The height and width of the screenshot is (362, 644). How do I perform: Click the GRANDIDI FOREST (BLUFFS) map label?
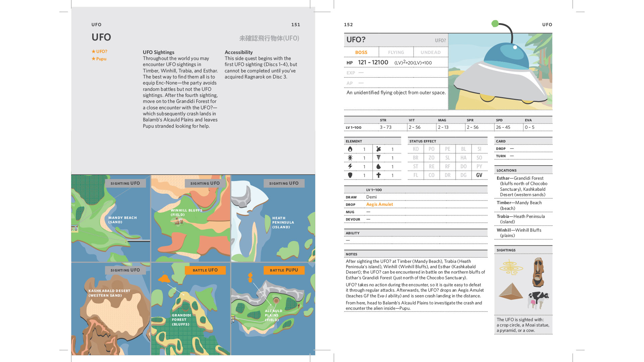tap(181, 320)
